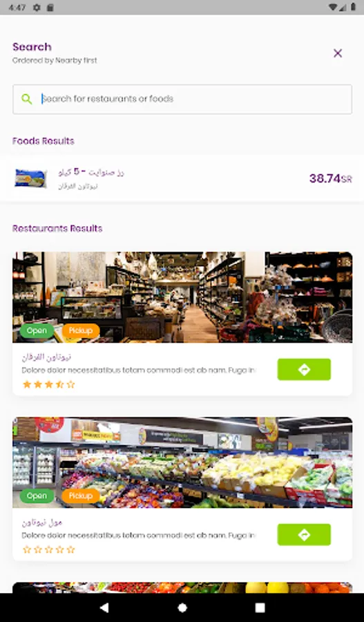Tap Open badge on produce store photo

[x=37, y=496]
